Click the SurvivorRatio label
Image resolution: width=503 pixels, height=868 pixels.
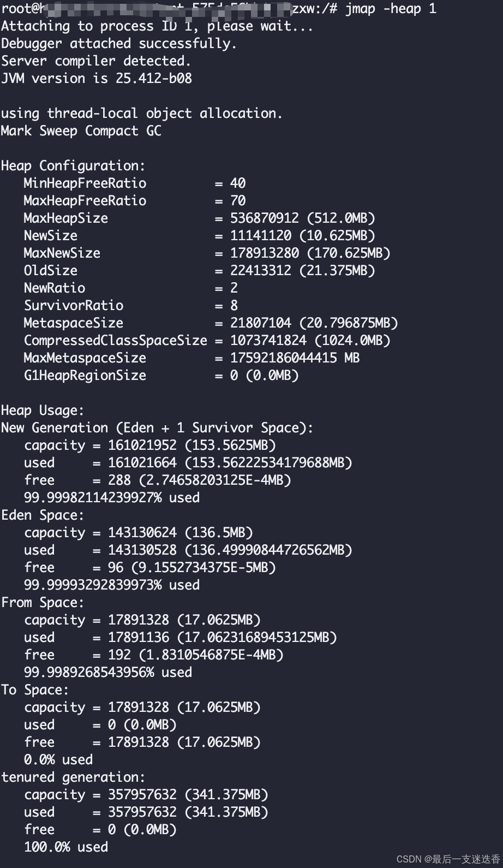pyautogui.click(x=74, y=306)
